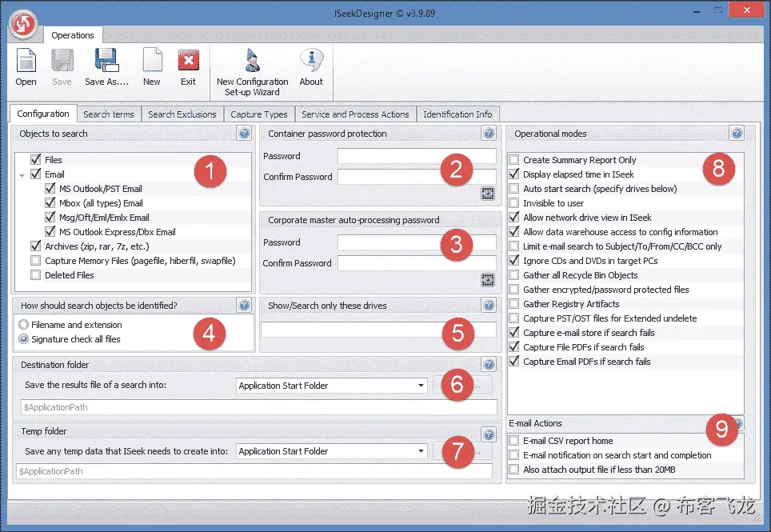The height and width of the screenshot is (532, 771).
Task: Click Temp folder $ApplicationPath field
Action: coord(254,471)
